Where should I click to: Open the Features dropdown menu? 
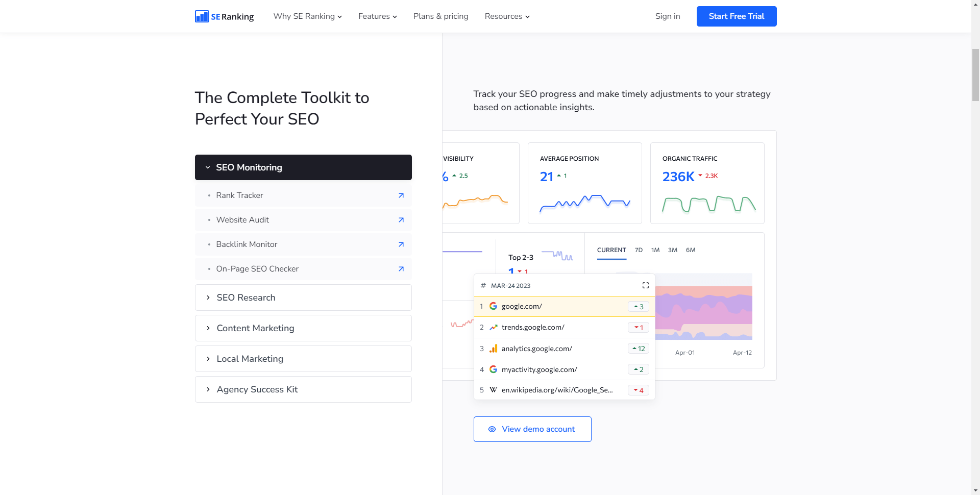click(x=378, y=16)
